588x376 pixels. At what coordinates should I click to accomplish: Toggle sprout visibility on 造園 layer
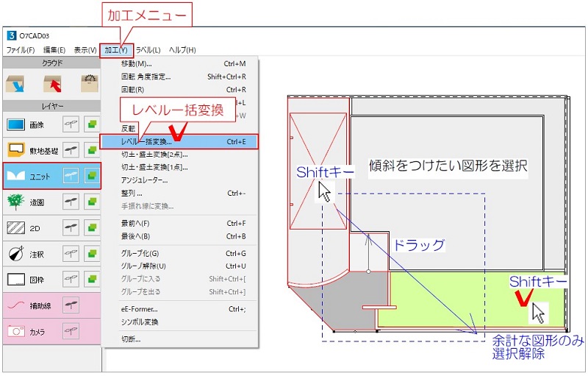click(71, 202)
